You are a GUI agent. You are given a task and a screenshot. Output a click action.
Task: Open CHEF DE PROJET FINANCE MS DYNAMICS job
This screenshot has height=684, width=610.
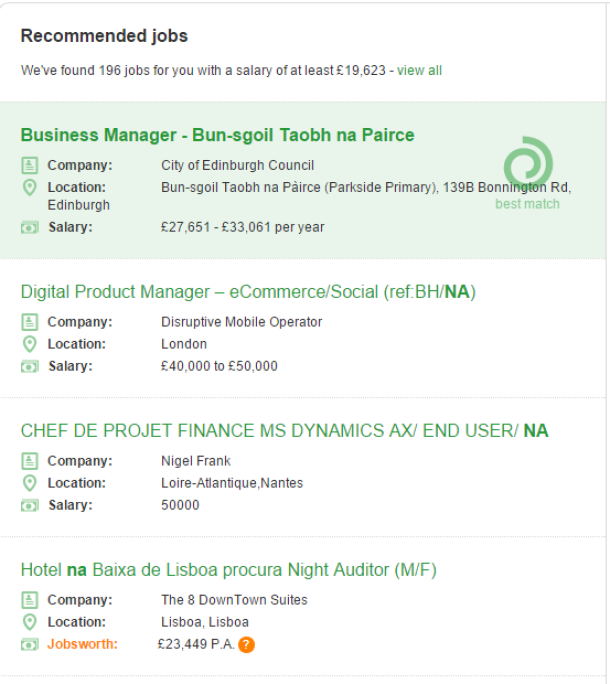(x=284, y=431)
